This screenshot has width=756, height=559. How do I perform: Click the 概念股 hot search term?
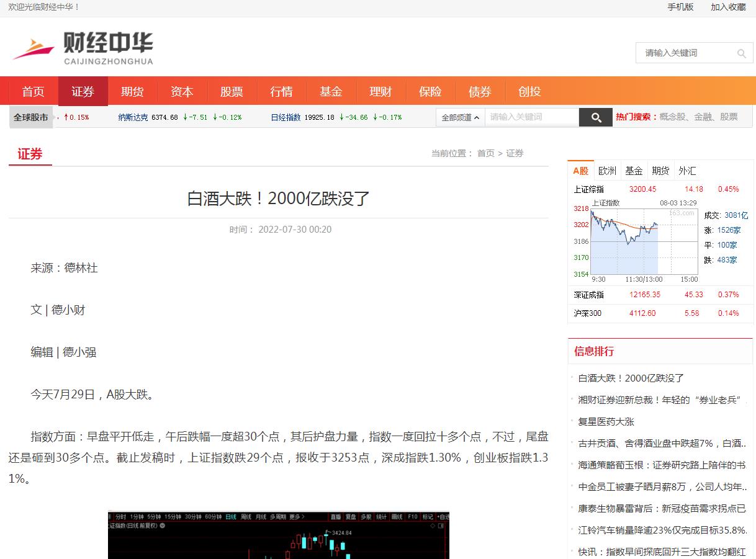tap(673, 117)
